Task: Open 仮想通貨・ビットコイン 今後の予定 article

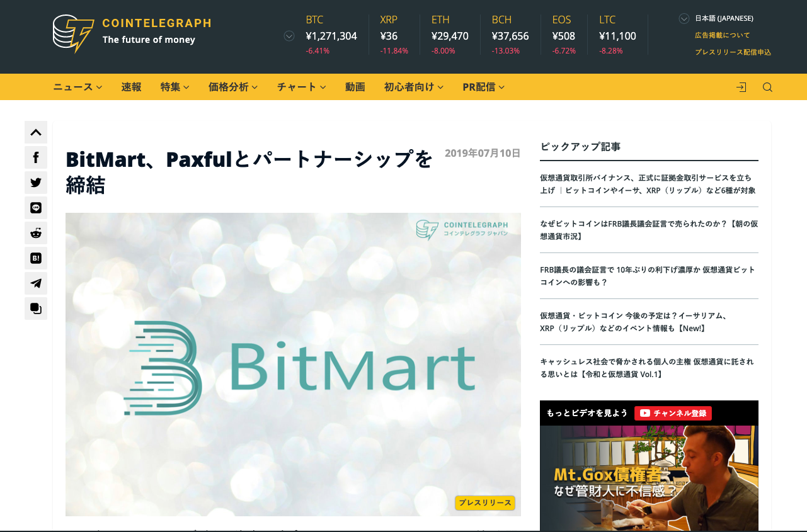Action: (649, 322)
